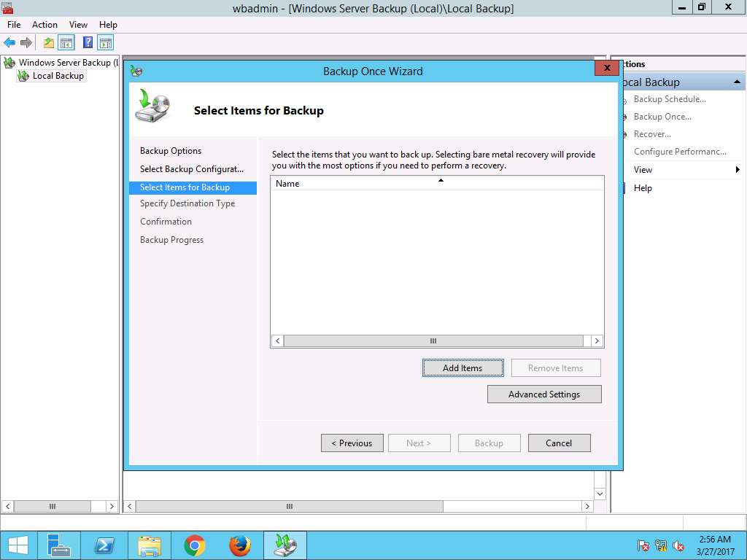The image size is (747, 560).
Task: Click the Advanced Settings button
Action: [544, 394]
